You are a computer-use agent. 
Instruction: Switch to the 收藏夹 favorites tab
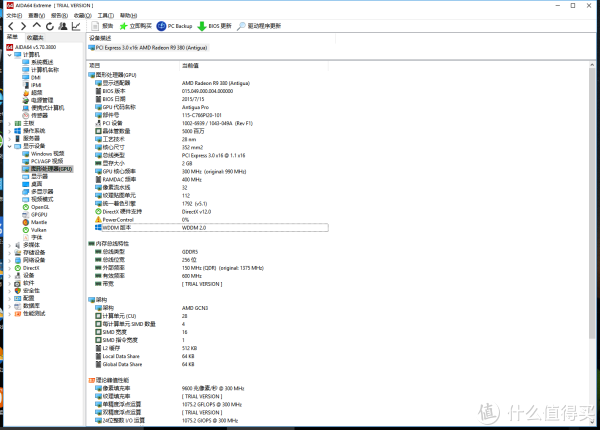point(35,37)
